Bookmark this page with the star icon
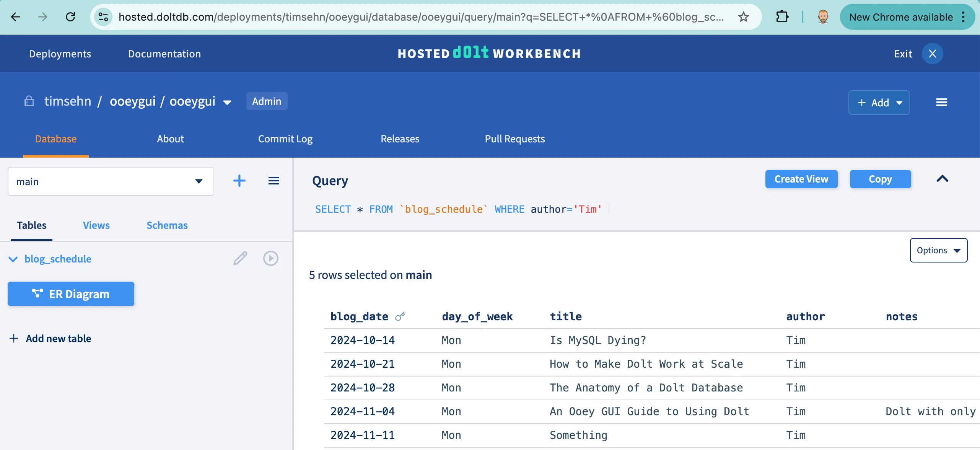The image size is (980, 450). (743, 17)
